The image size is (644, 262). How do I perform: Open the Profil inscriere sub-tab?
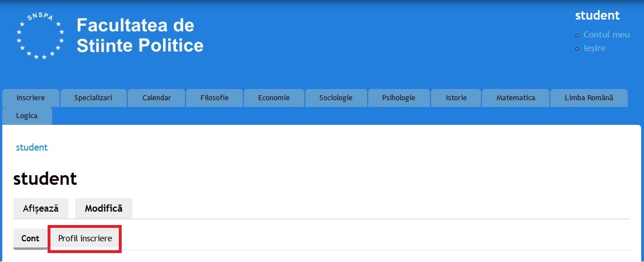pos(85,238)
